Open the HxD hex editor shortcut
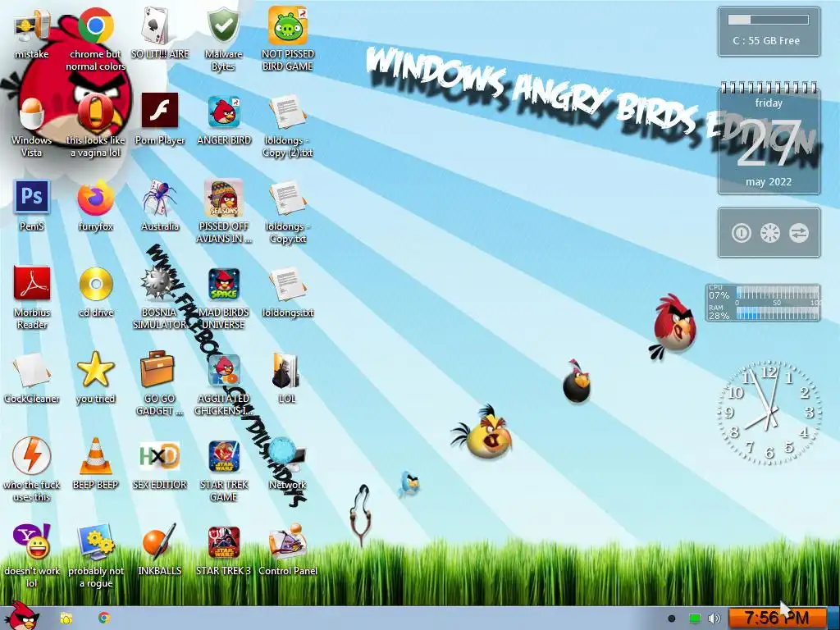 click(160, 456)
